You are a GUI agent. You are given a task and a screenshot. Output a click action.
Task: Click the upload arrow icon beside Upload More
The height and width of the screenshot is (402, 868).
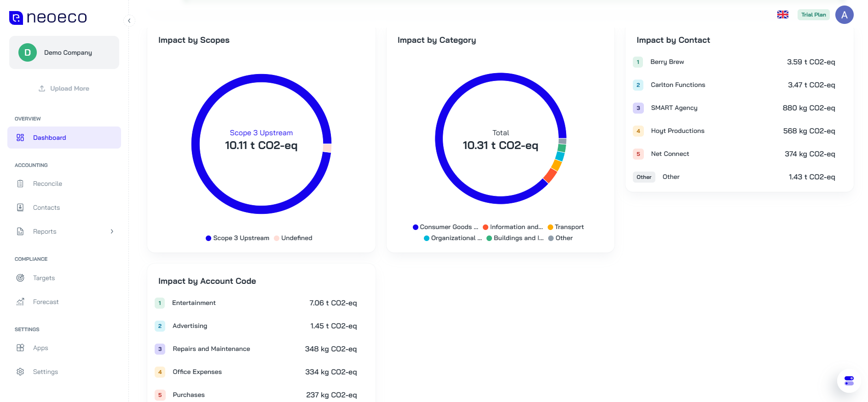click(42, 88)
